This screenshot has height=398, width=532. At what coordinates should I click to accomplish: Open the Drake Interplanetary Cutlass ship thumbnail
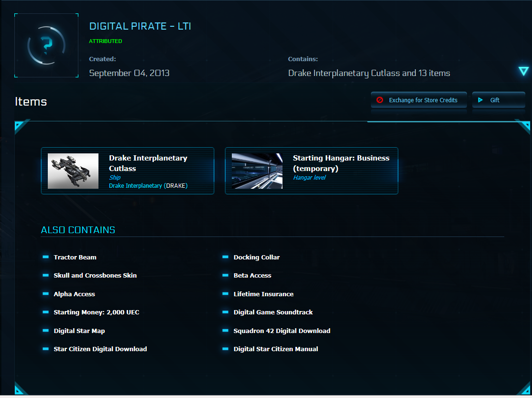(x=73, y=171)
